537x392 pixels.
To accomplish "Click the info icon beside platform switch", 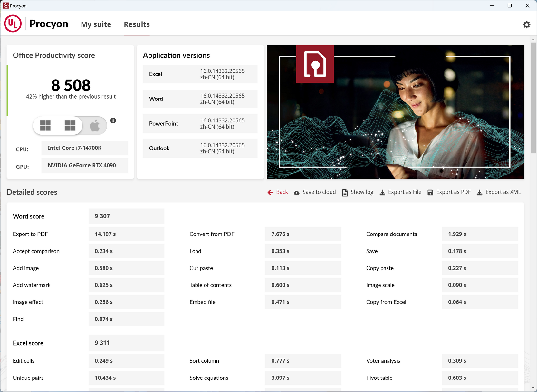I will point(113,120).
